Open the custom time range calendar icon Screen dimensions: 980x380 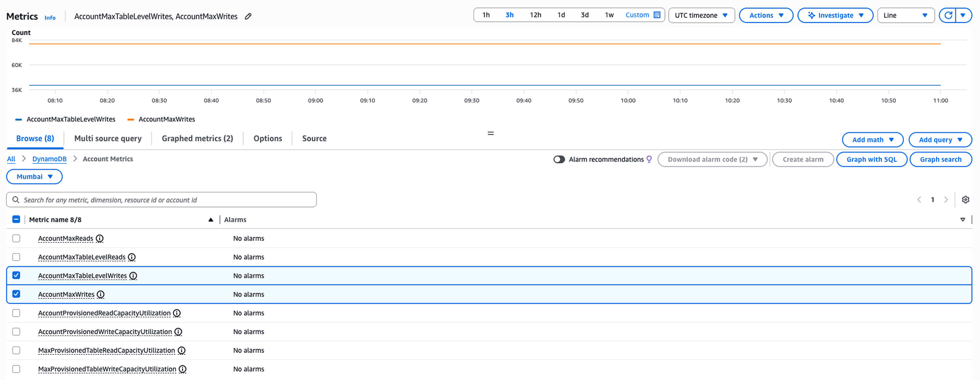click(x=657, y=15)
